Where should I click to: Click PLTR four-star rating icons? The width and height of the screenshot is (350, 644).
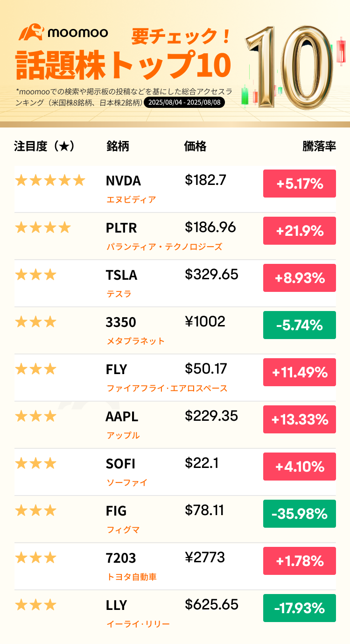point(43,227)
